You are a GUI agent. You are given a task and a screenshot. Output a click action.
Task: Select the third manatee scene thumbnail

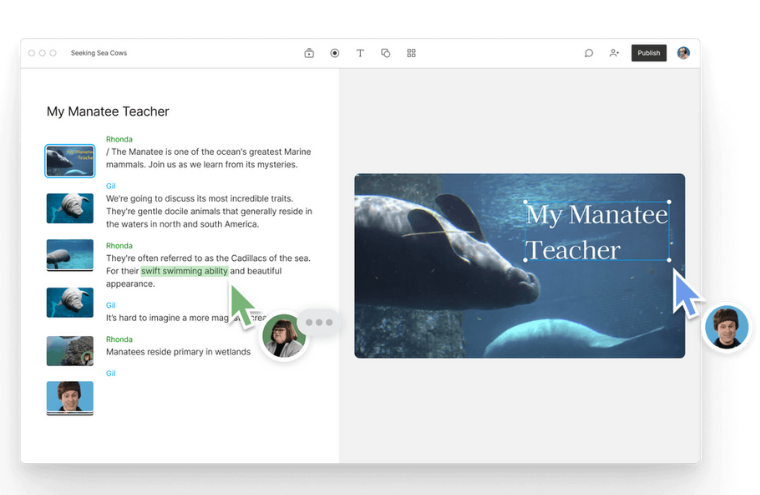click(x=70, y=254)
